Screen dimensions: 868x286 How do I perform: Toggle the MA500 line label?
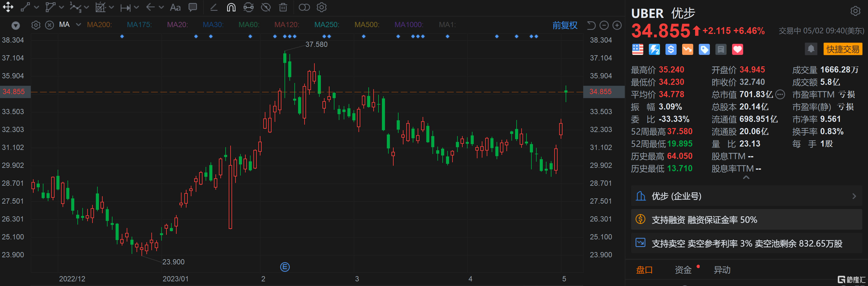point(367,25)
